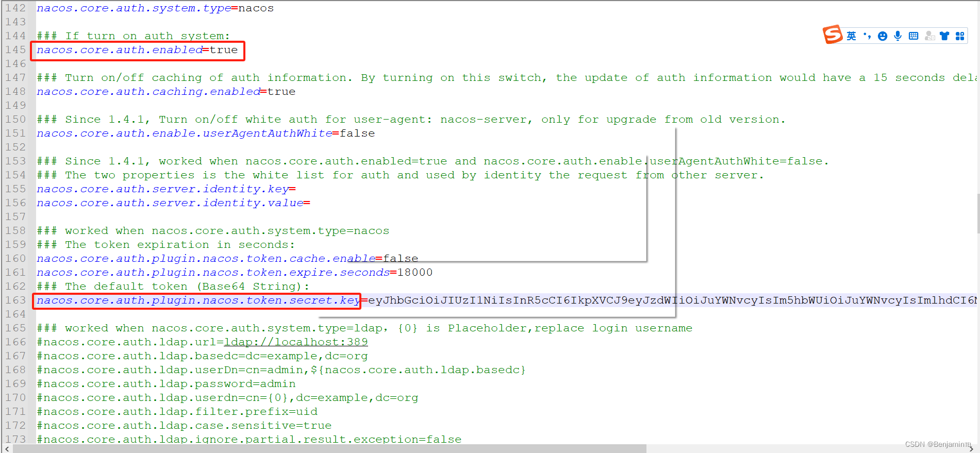Click the token.secret.key property name

click(x=198, y=300)
